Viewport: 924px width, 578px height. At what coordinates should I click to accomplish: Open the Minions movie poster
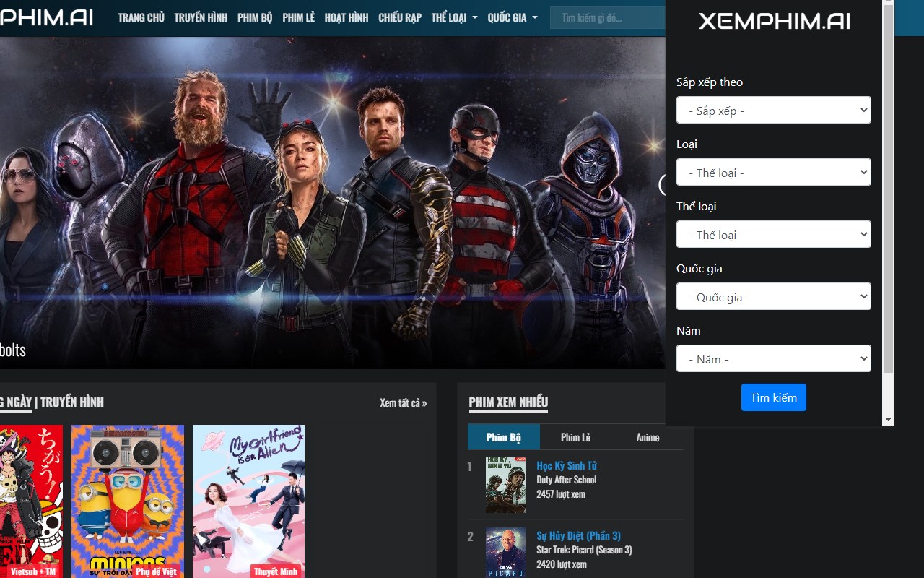coord(128,501)
